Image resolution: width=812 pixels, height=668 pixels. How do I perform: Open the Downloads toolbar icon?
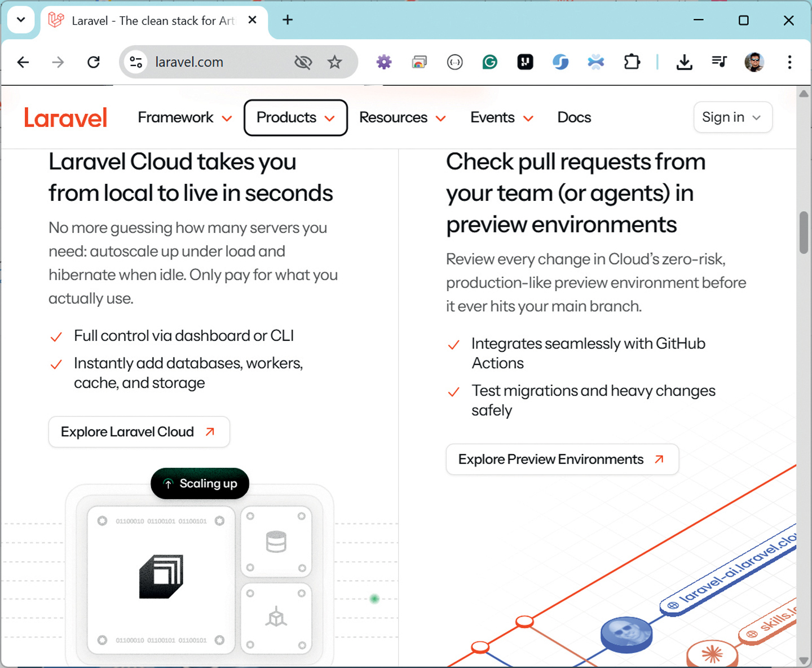(685, 62)
